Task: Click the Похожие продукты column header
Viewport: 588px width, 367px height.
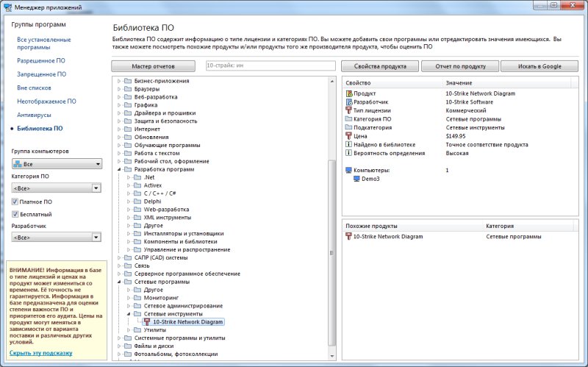Action: click(x=412, y=227)
